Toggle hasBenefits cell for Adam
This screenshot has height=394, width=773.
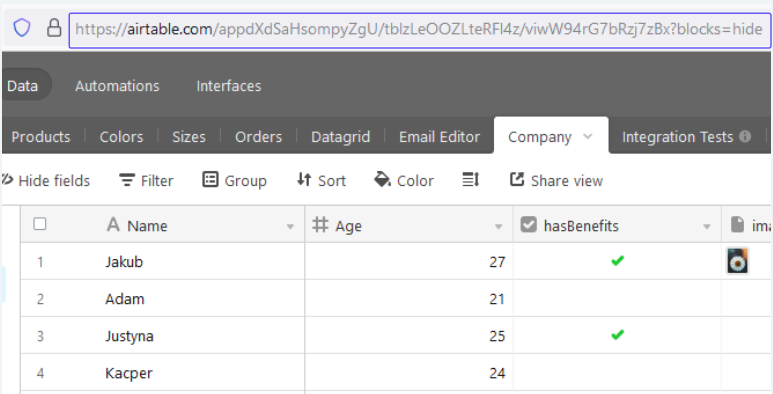(617, 298)
